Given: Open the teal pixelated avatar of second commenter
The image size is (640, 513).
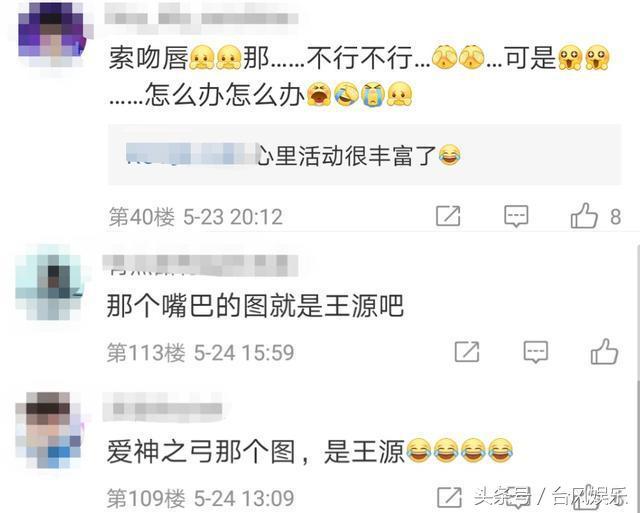Looking at the screenshot, I should point(49,282).
